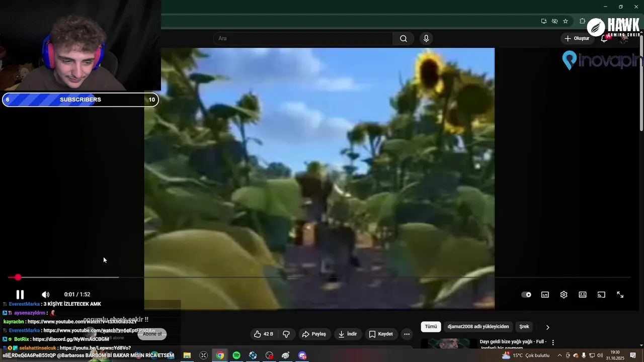Show more filter chips with the right chevron

pos(548,327)
